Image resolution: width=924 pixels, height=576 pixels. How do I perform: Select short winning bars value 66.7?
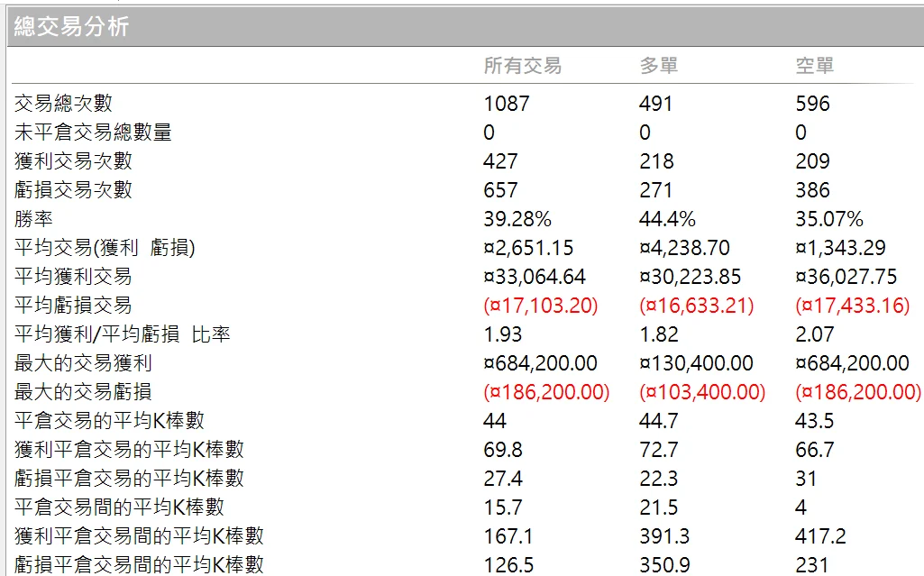[x=815, y=450]
